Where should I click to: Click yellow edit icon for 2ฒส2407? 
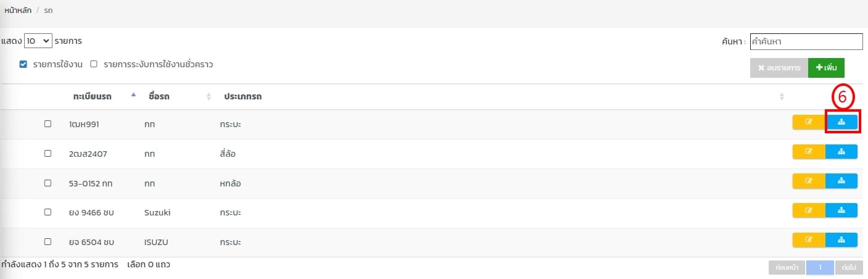[x=808, y=152]
